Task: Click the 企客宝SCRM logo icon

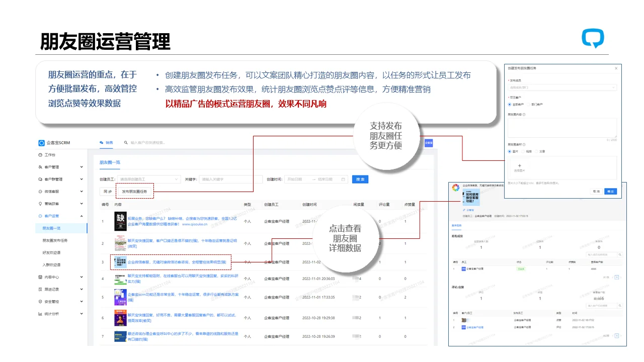Action: coord(41,143)
